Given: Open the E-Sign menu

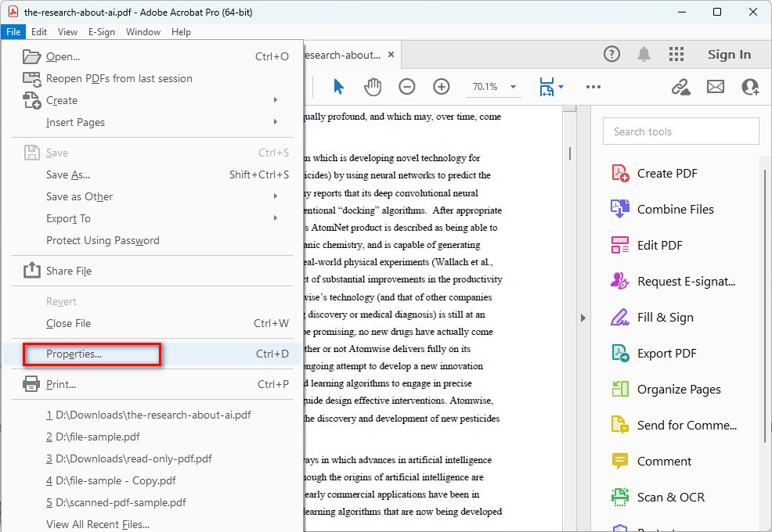Looking at the screenshot, I should 102,32.
